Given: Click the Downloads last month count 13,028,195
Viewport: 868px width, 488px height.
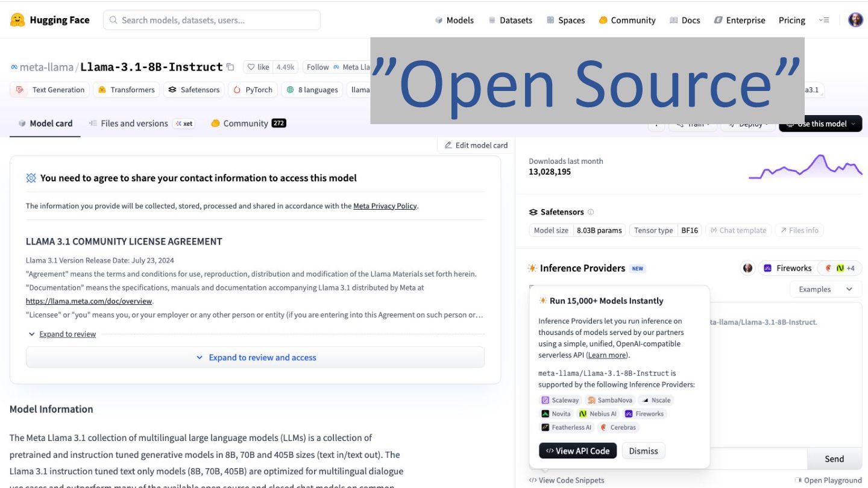Looking at the screenshot, I should click(x=550, y=172).
